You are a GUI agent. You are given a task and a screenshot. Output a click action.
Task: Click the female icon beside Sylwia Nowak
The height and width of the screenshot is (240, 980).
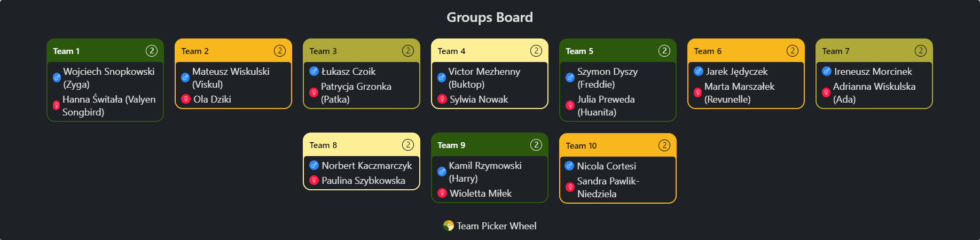[x=442, y=99]
